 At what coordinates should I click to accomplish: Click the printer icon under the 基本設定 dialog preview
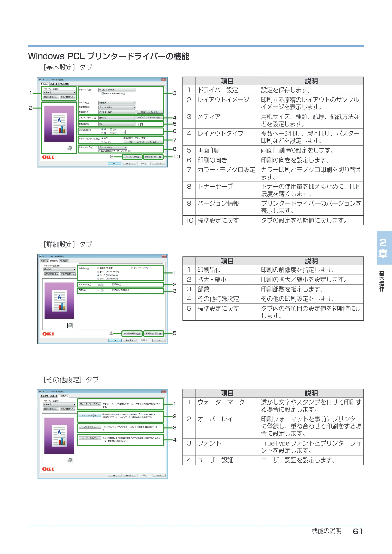point(70,148)
